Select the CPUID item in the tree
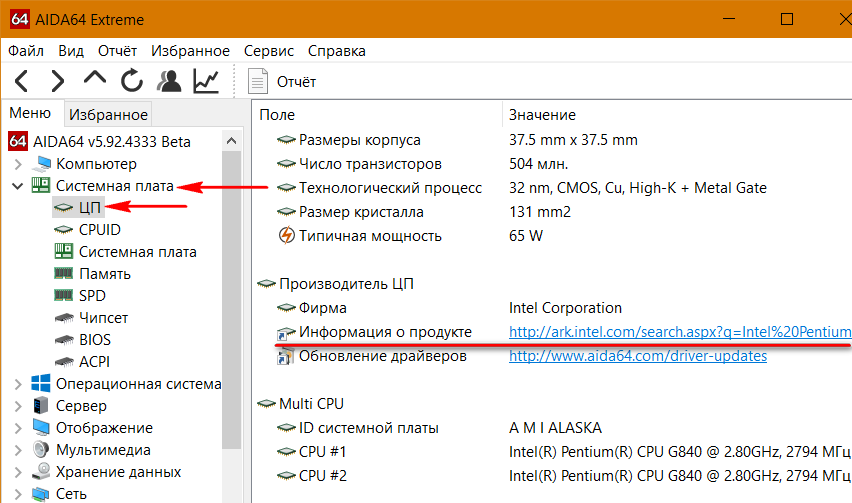The image size is (852, 503). coord(100,230)
